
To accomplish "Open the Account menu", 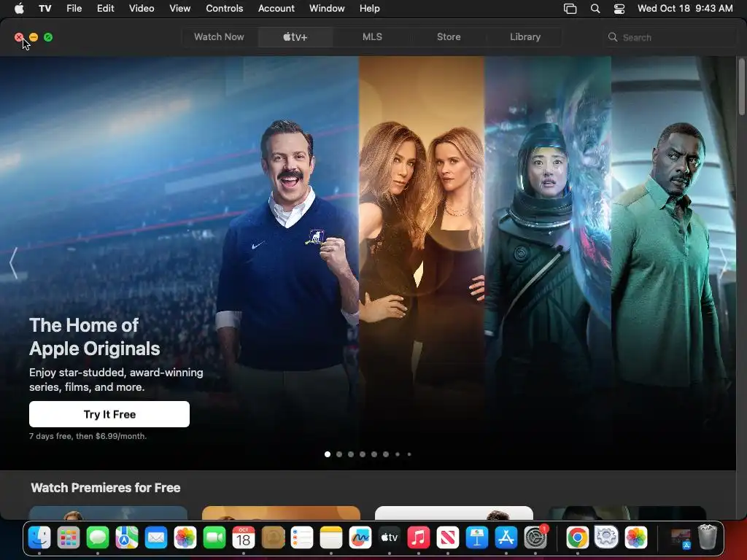I will pos(276,8).
